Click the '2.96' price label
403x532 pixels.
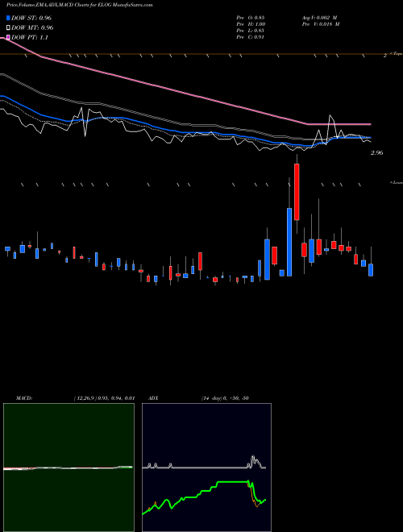(377, 153)
